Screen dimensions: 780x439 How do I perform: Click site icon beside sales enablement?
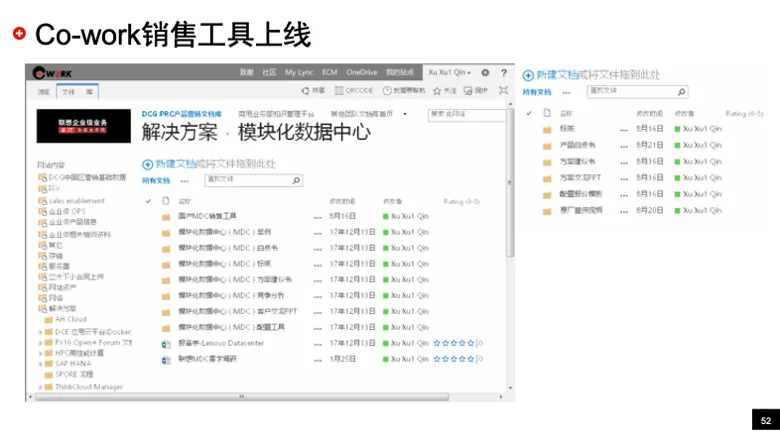pos(42,201)
